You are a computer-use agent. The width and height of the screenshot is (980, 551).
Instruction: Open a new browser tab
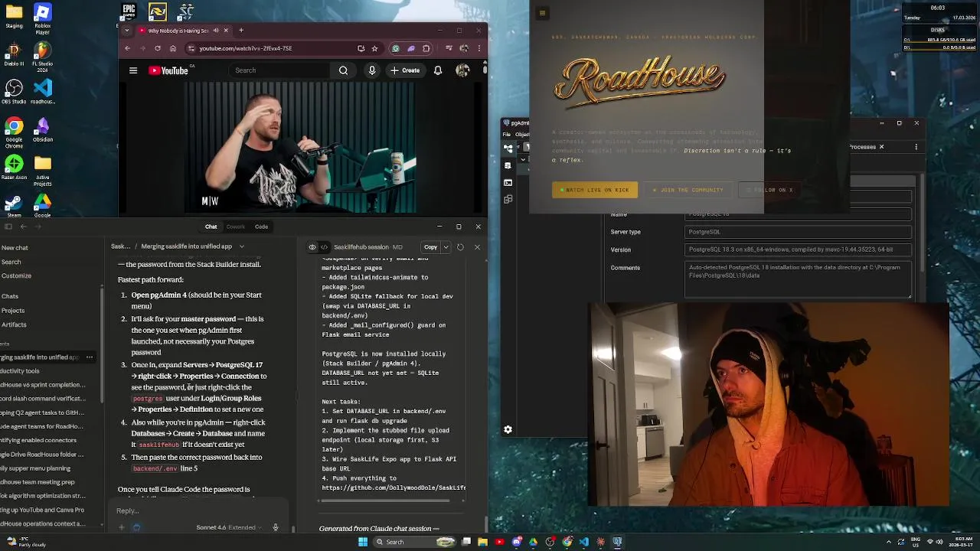coord(241,31)
